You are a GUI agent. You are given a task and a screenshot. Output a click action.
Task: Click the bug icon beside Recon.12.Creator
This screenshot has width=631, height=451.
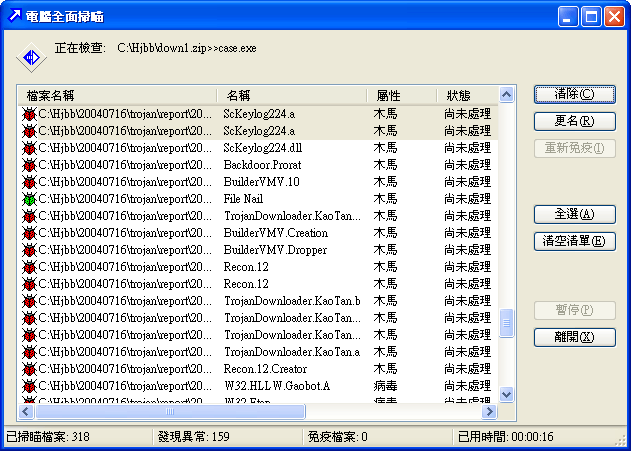29,369
